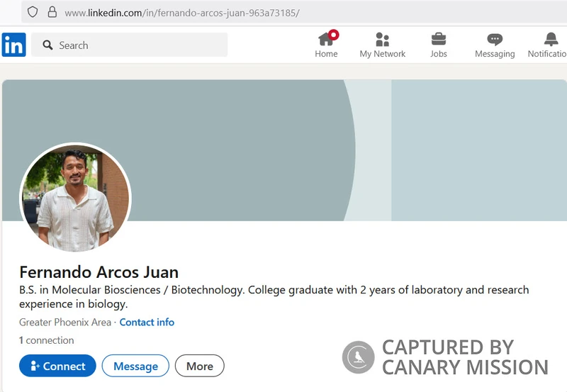Click the padlock site security icon

click(x=52, y=12)
